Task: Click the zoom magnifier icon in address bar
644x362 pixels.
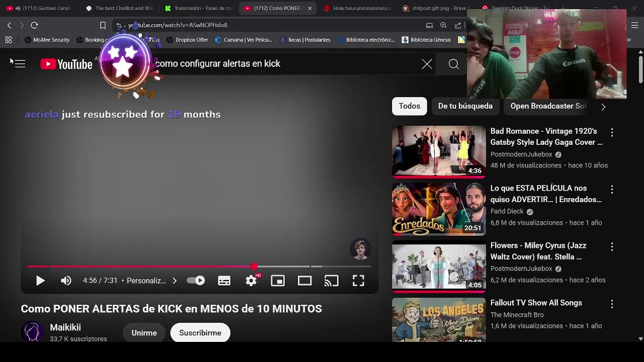Action: [x=443, y=25]
